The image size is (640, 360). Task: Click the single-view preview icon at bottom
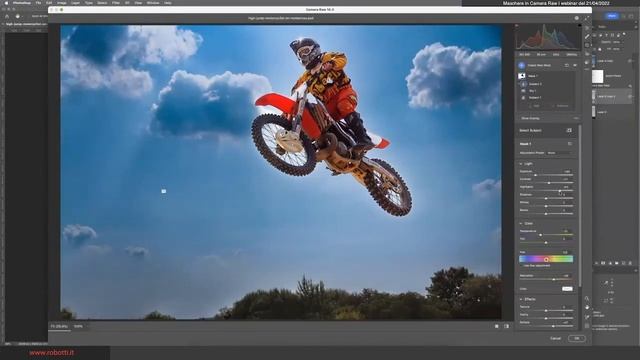(x=497, y=327)
